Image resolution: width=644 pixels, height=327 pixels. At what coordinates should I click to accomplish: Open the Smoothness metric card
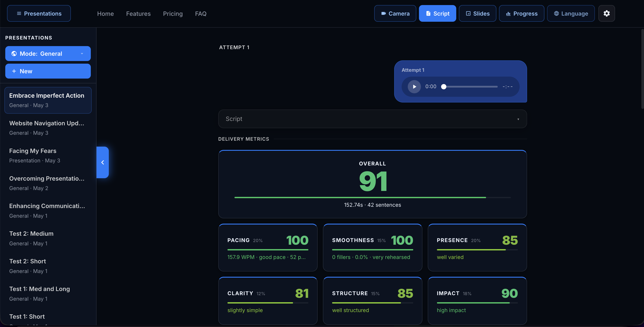(x=372, y=247)
